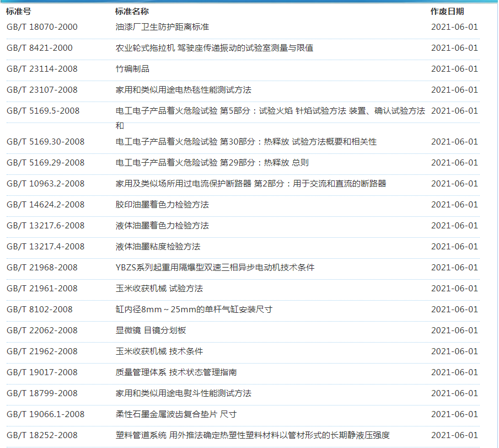Click standard number GB/T 5169.5-2008
This screenshot has width=499, height=448.
click(43, 111)
